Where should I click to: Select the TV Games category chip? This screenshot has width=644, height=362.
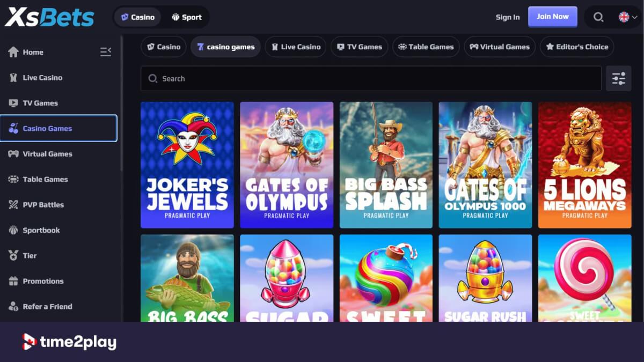pyautogui.click(x=360, y=47)
